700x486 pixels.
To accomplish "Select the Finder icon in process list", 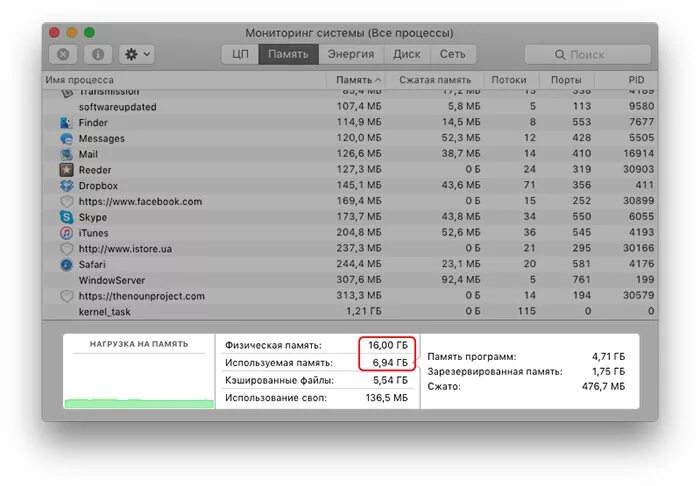I will tap(66, 123).
